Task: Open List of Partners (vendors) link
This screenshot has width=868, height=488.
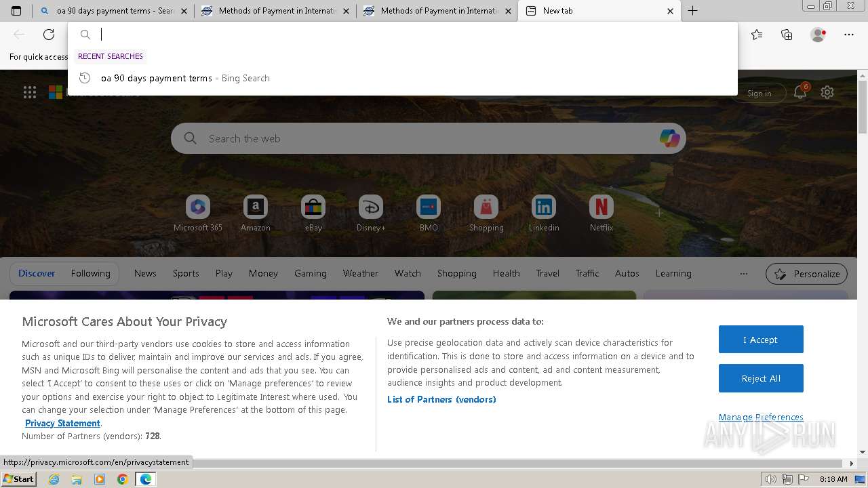Action: coord(441,399)
